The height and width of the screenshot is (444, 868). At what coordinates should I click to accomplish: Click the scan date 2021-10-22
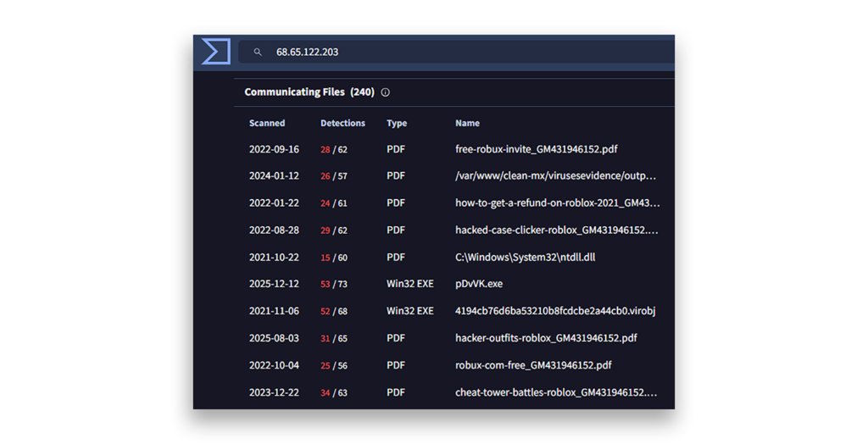[x=274, y=257]
